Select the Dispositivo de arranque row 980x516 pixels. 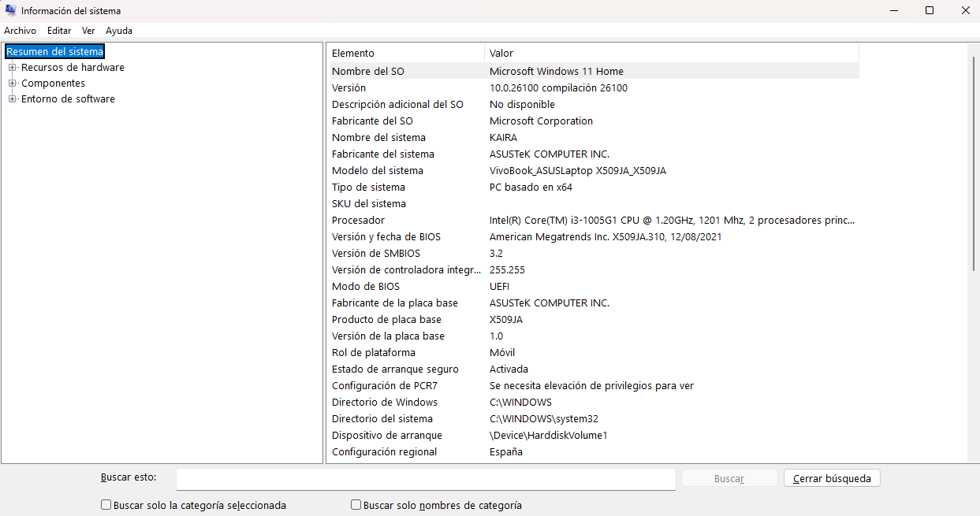click(593, 435)
